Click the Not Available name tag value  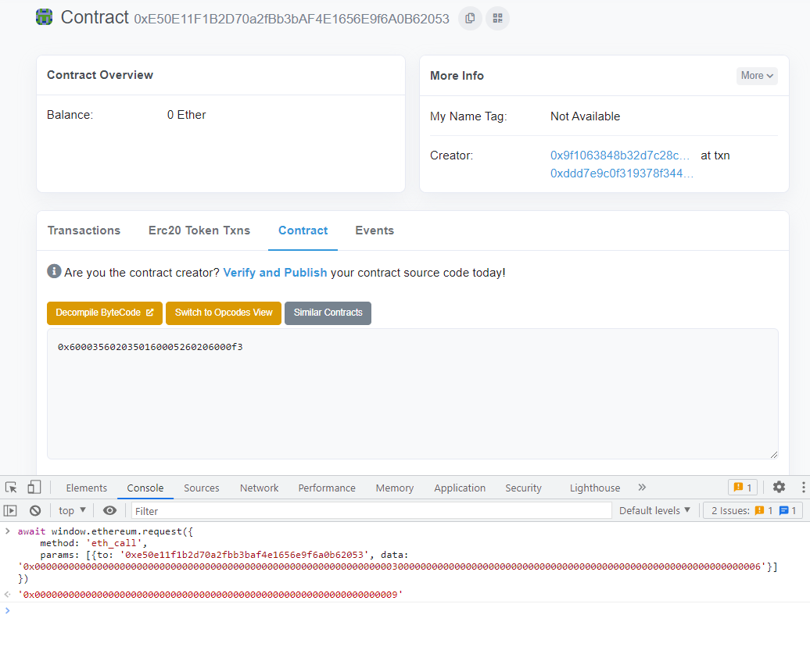coord(586,116)
